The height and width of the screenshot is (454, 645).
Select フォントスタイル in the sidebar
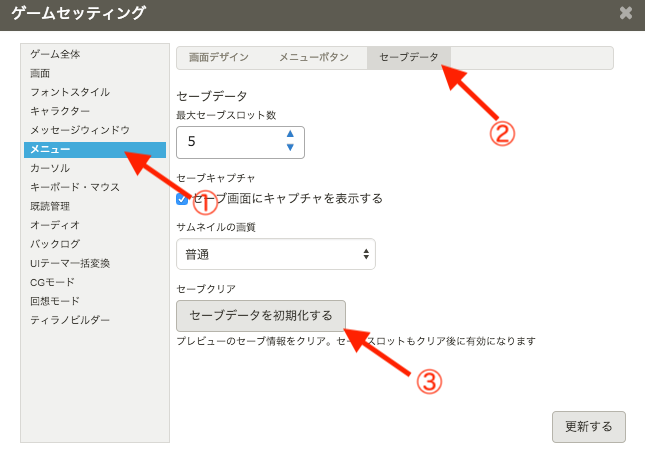tap(69, 92)
